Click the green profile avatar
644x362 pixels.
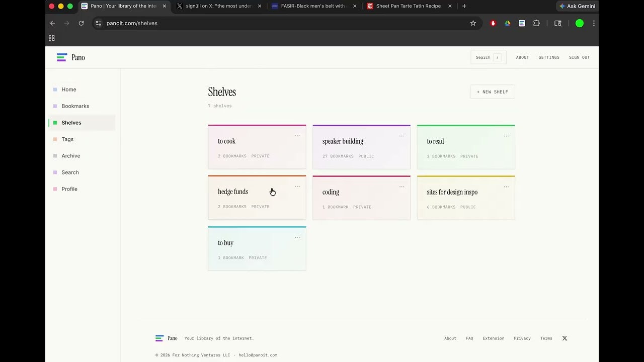point(580,23)
